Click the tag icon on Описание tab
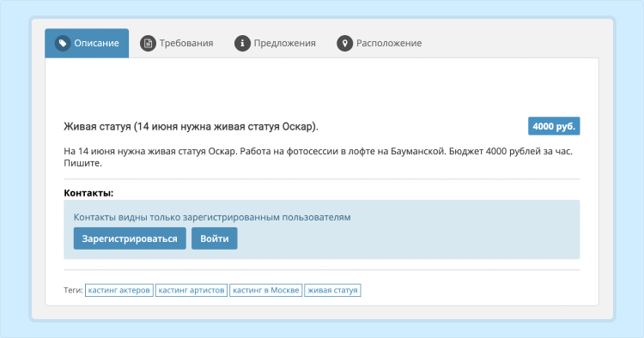This screenshot has width=644, height=338. coord(63,43)
